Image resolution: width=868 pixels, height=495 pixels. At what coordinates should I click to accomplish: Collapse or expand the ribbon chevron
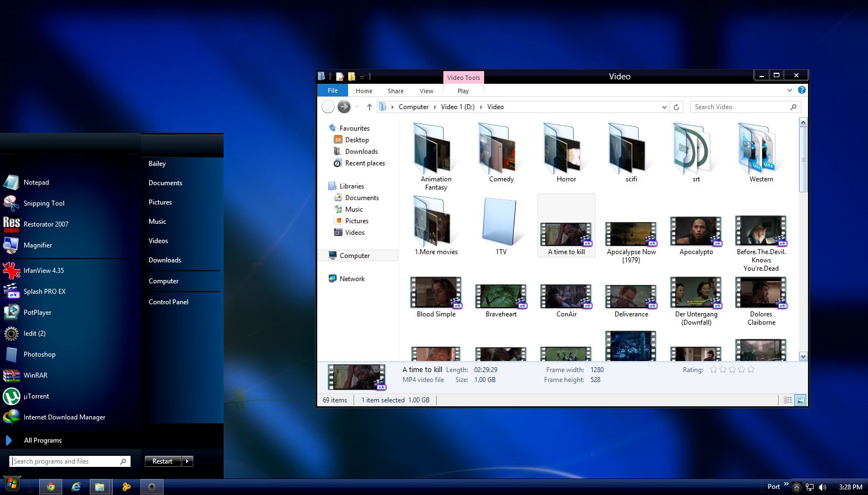pyautogui.click(x=790, y=90)
